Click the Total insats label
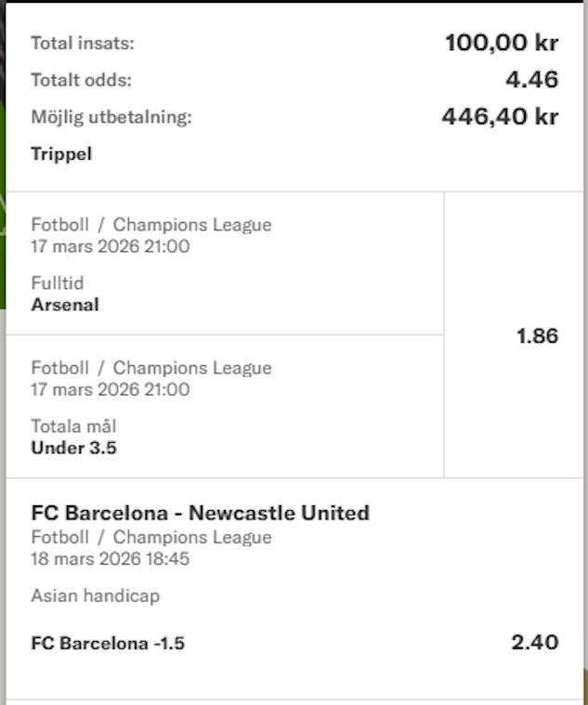This screenshot has height=705, width=588. click(82, 44)
